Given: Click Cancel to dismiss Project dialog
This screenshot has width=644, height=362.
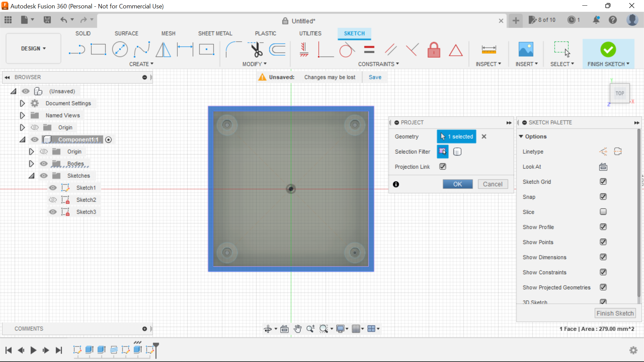Looking at the screenshot, I should pyautogui.click(x=493, y=184).
